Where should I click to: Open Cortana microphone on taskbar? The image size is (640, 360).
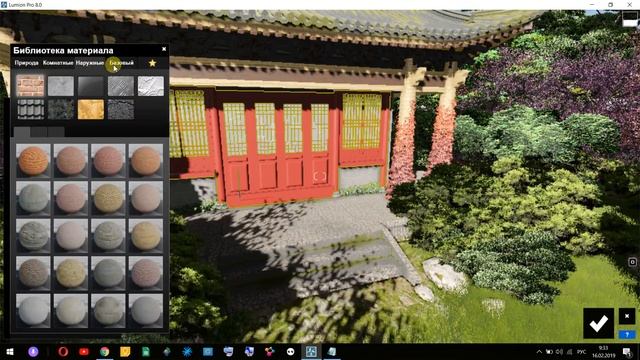pyautogui.click(x=33, y=352)
